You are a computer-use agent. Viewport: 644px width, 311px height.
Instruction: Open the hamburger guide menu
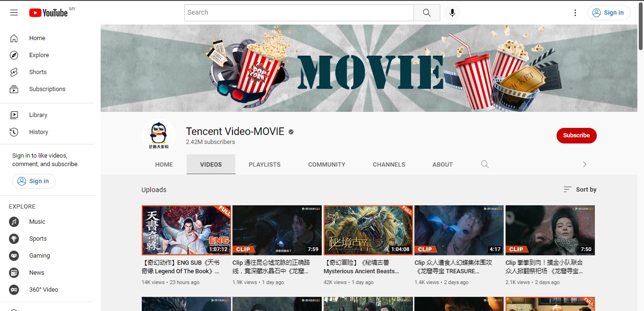coord(14,13)
